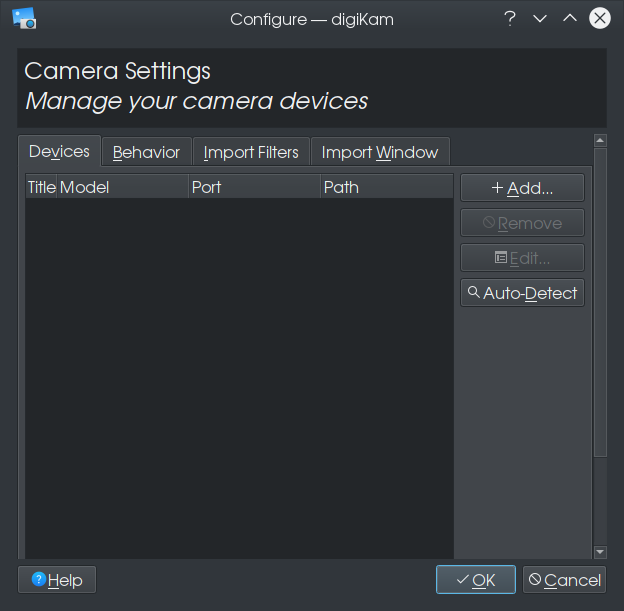Sort camera list by Model column header
The height and width of the screenshot is (611, 624).
(123, 187)
